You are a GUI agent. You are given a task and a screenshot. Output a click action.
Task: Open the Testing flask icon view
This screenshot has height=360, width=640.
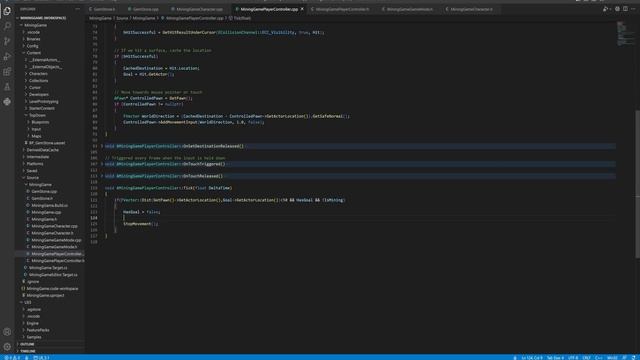(x=7, y=87)
